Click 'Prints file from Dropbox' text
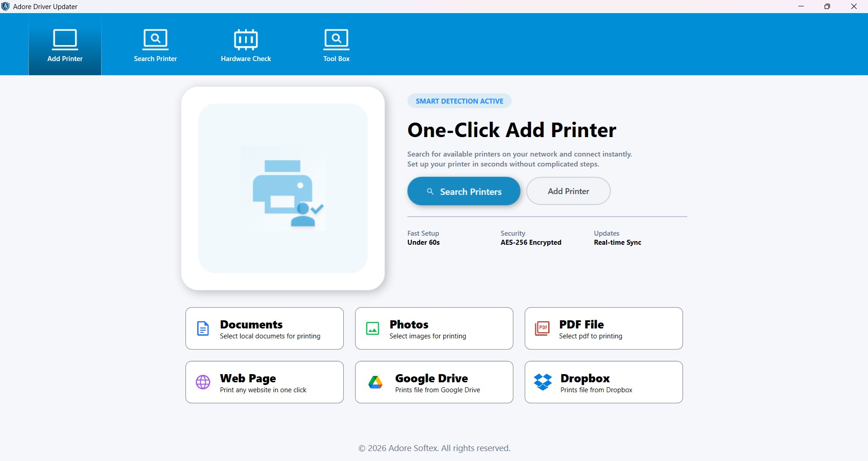 (x=596, y=390)
